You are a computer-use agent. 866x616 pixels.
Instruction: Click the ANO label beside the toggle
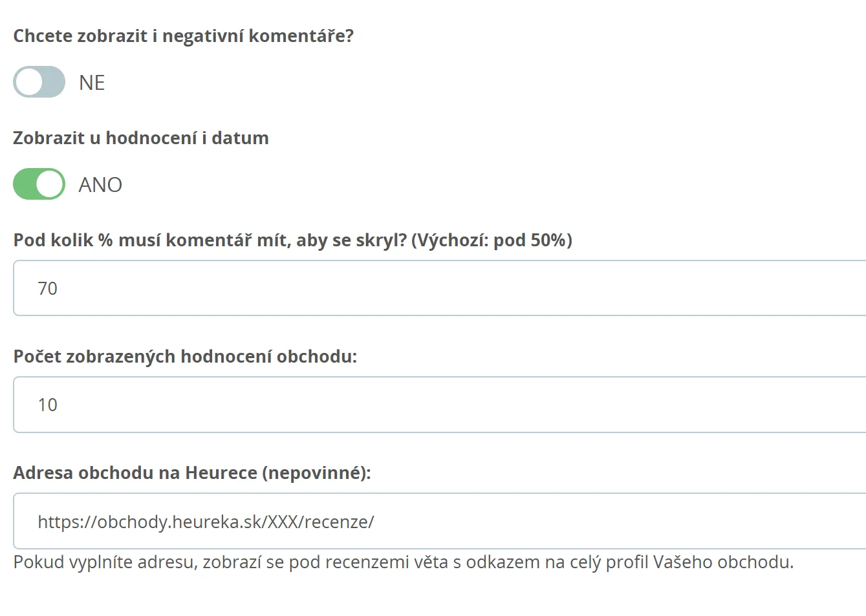(x=100, y=185)
